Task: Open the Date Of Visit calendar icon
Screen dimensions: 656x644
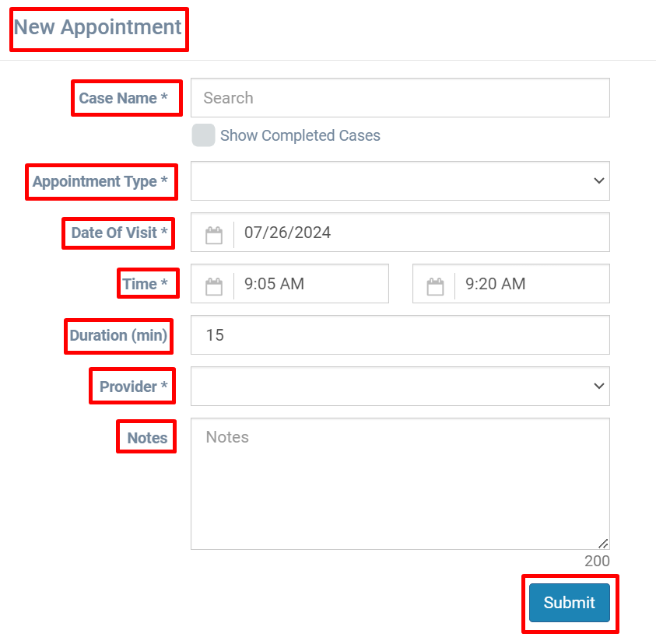Action: [214, 235]
